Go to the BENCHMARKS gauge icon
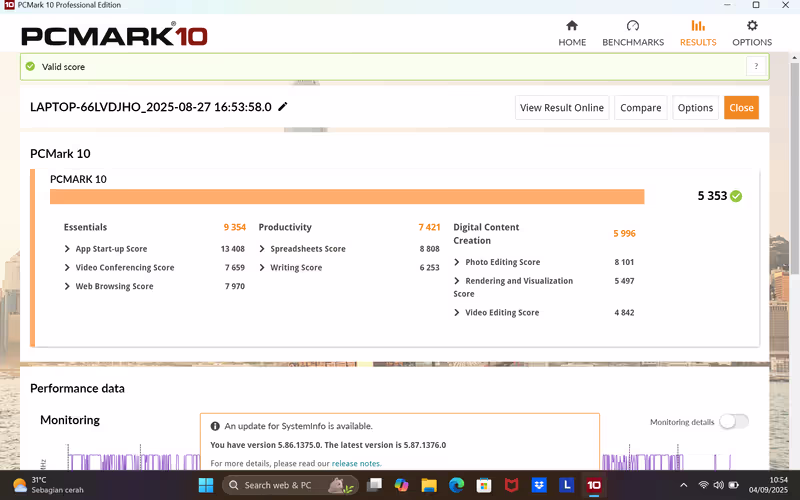800x500 pixels. coord(632,26)
